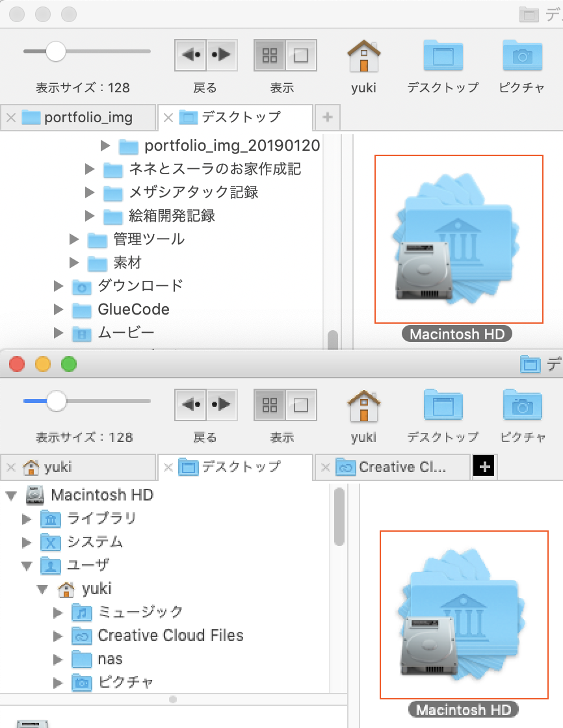This screenshot has width=563, height=728.
Task: Switch to single-item view in the top window
Action: (x=301, y=55)
